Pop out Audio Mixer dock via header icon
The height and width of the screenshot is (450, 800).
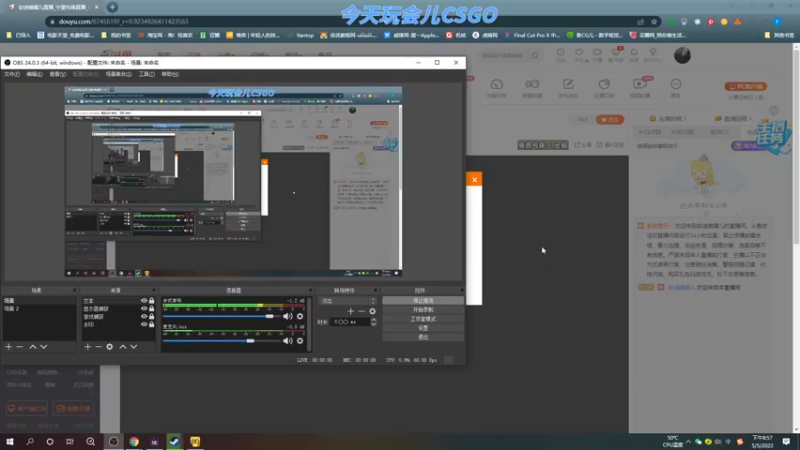[310, 290]
